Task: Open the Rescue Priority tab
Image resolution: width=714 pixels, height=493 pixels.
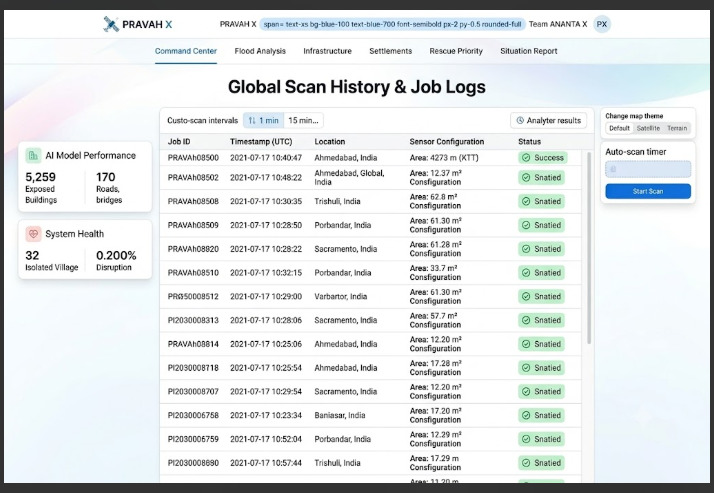Action: [456, 51]
